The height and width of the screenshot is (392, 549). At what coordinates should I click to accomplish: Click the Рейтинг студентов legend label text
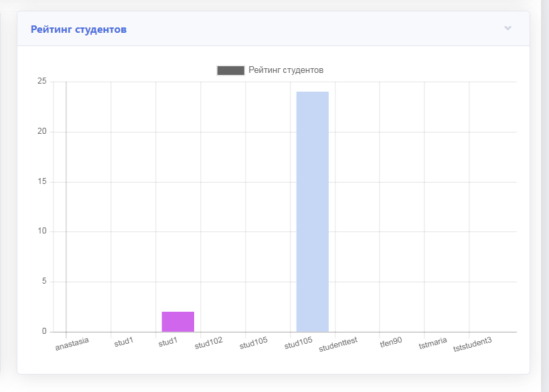click(x=286, y=70)
